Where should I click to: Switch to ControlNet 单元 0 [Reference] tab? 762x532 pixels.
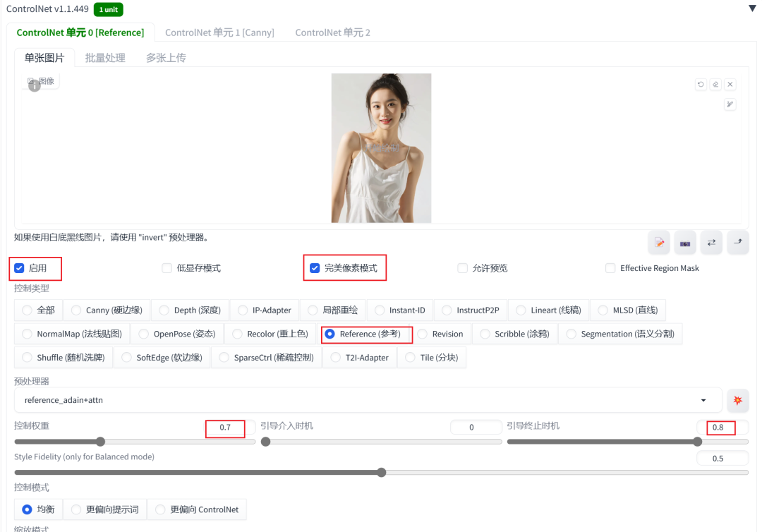pos(80,32)
